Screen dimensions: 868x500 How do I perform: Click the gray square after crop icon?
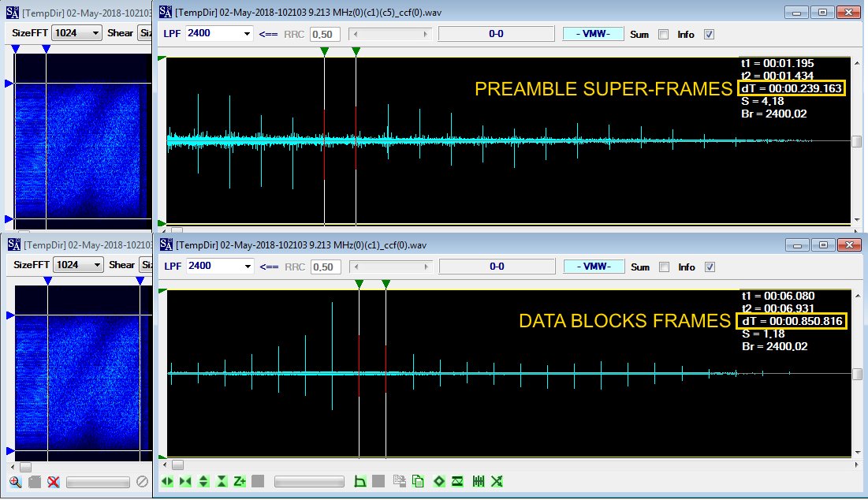coord(378,481)
